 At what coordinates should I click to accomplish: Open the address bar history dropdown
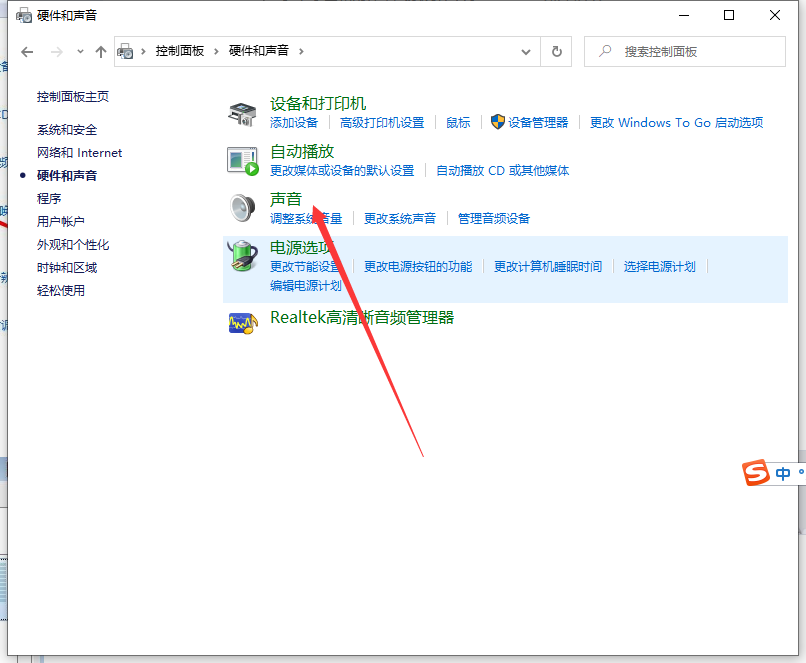[x=526, y=51]
